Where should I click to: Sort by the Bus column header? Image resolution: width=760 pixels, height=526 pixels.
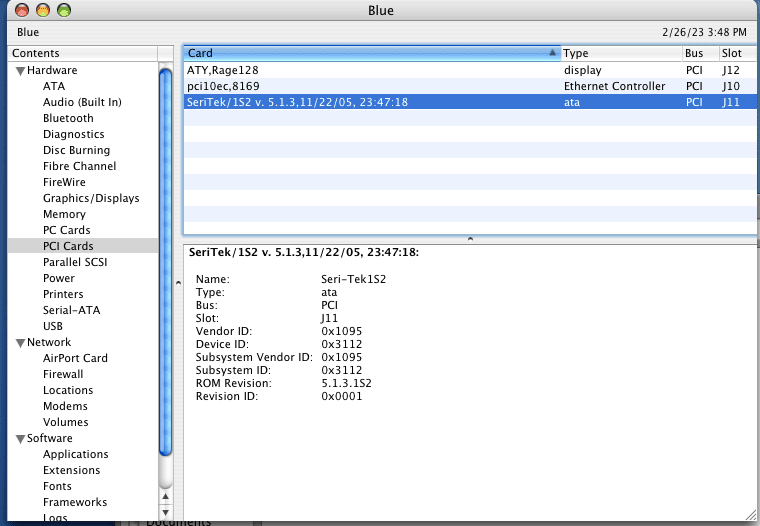coord(698,53)
